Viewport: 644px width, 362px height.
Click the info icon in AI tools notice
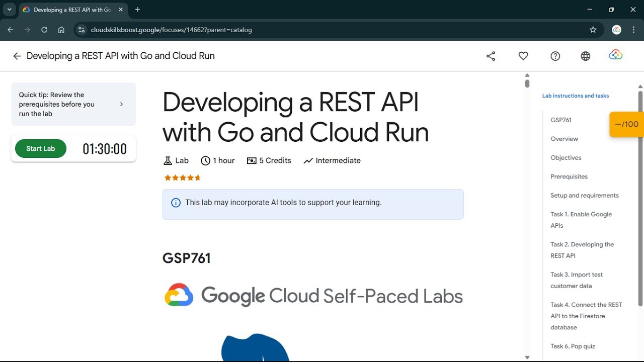tap(176, 203)
